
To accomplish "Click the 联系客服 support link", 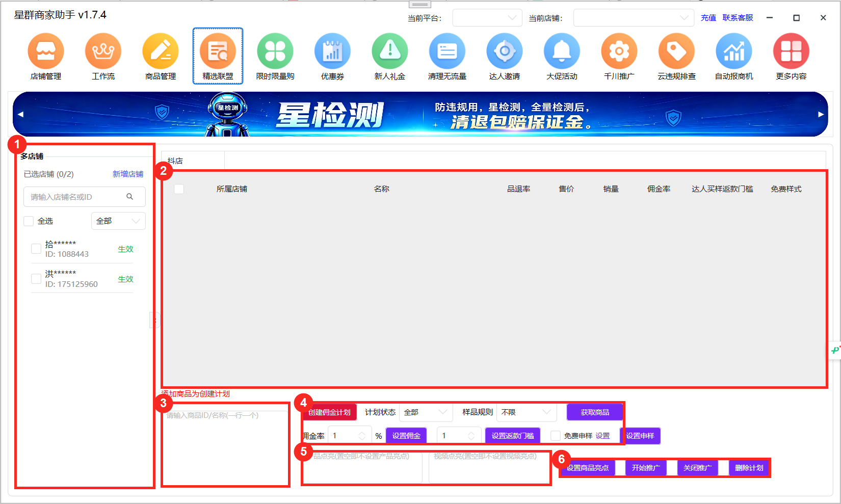I will click(738, 18).
